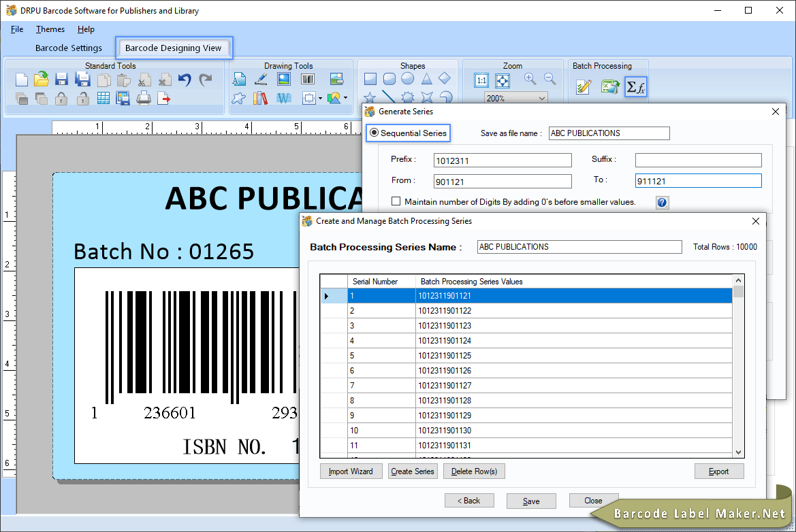This screenshot has width=796, height=532.
Task: Insert a picture with the image tool
Action: click(284, 79)
